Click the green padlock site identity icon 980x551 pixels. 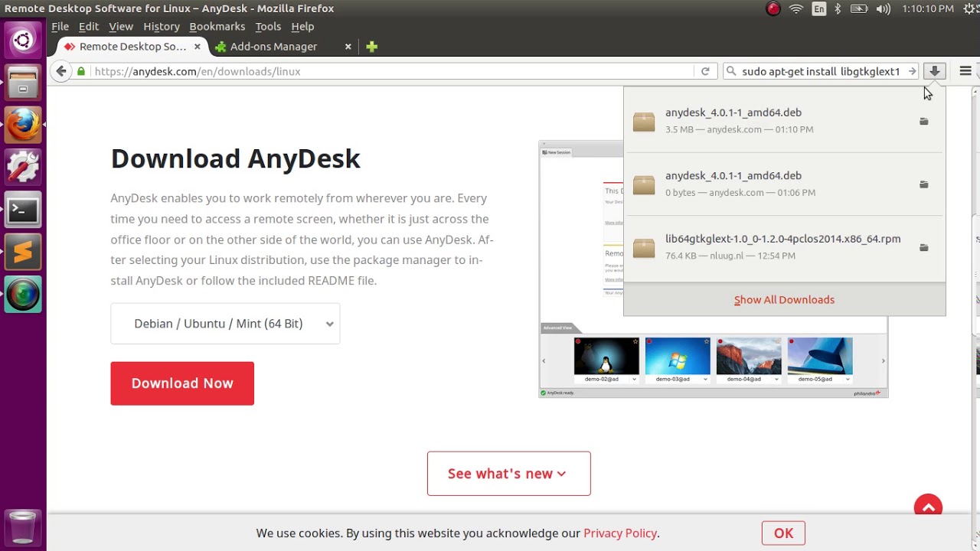[81, 71]
